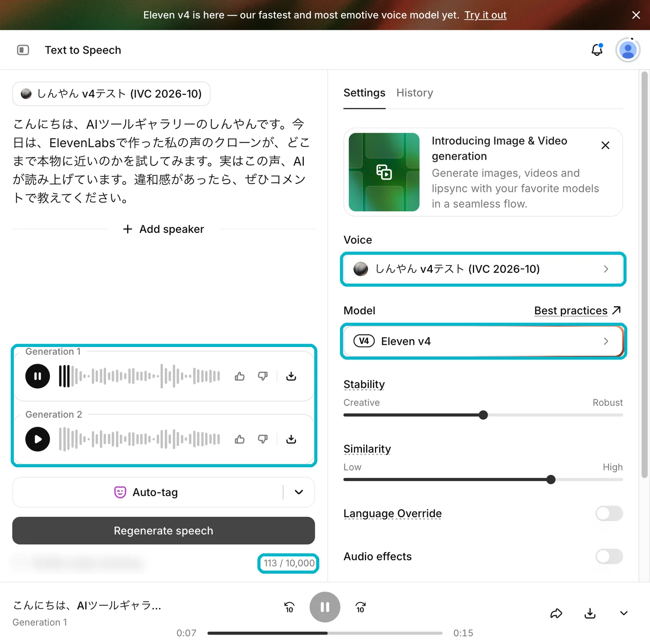This screenshot has width=650, height=644.
Task: Collapse the bottom player with the chevron
Action: [624, 613]
